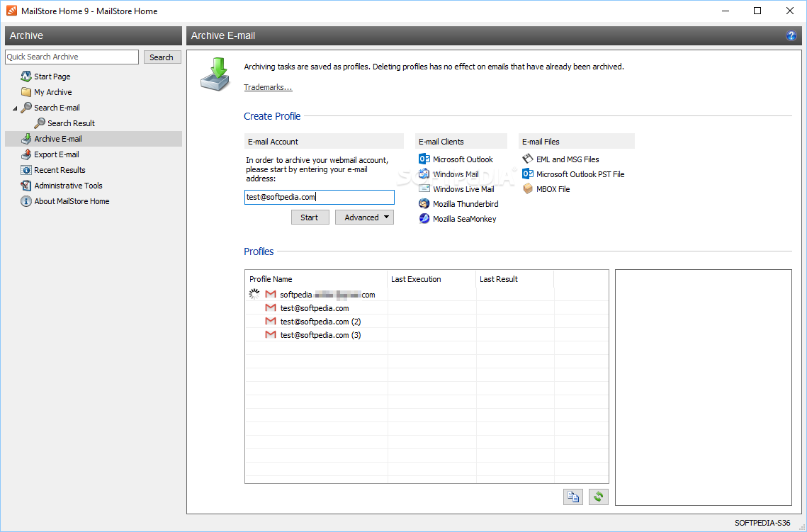Click the MBOX File box icon

[528, 189]
